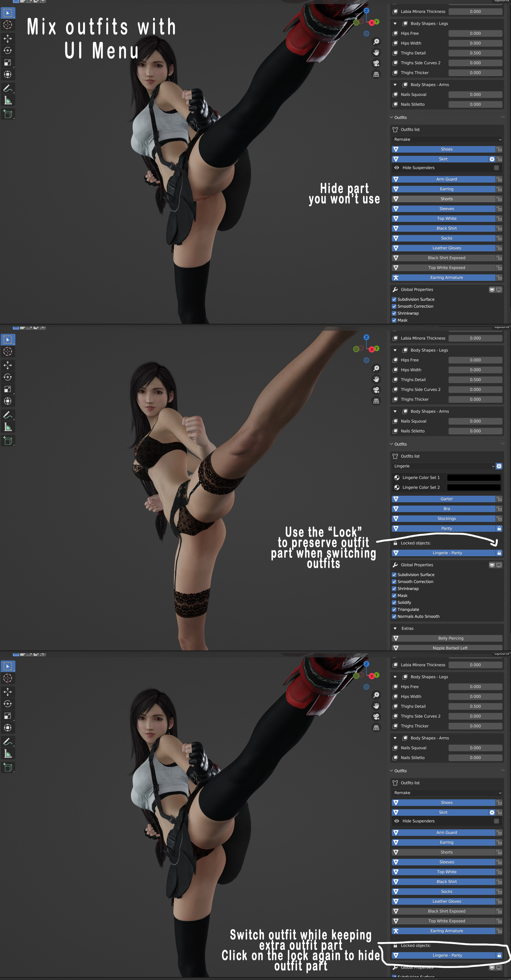Click the pan hand icon in middle screenshot

click(x=376, y=379)
